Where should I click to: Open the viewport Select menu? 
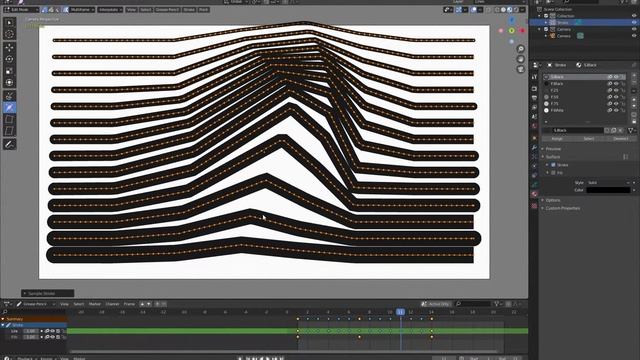pyautogui.click(x=145, y=9)
